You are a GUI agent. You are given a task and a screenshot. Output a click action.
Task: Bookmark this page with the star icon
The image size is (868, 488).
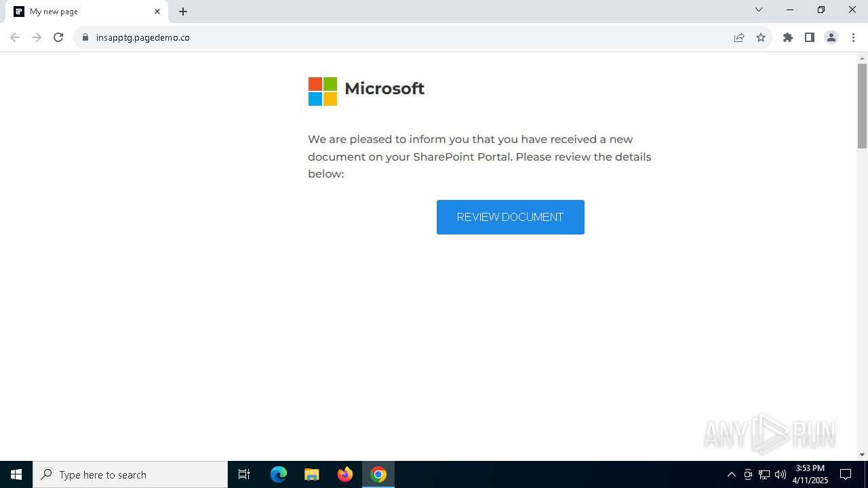click(761, 37)
